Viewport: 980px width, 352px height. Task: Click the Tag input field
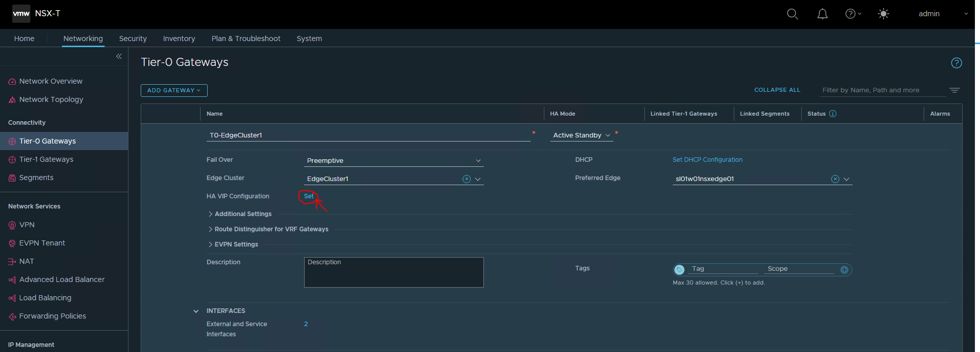(x=723, y=269)
